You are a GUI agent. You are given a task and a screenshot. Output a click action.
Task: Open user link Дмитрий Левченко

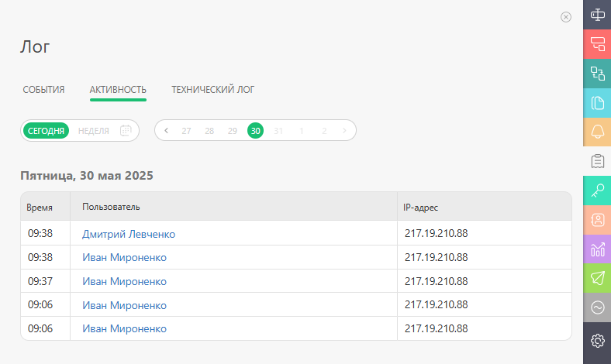pyautogui.click(x=129, y=234)
